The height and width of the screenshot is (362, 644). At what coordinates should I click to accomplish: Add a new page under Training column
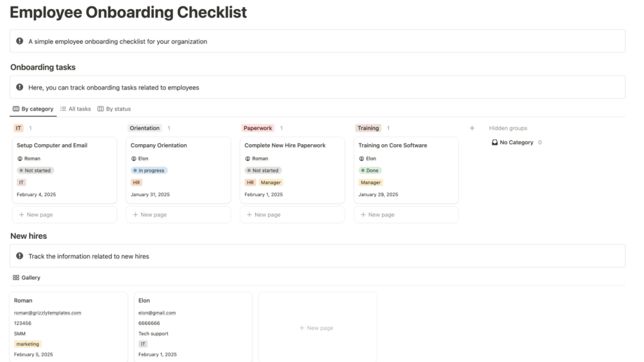click(406, 215)
